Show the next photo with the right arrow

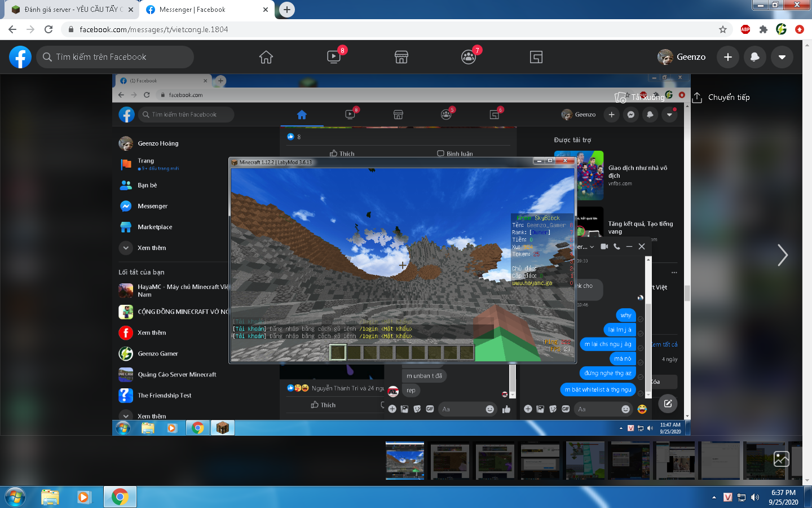[x=782, y=255]
